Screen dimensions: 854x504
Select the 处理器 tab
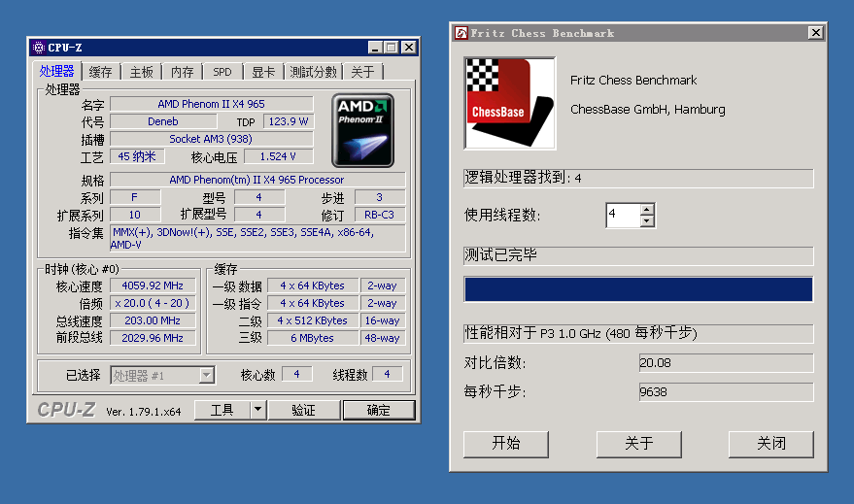click(x=56, y=71)
